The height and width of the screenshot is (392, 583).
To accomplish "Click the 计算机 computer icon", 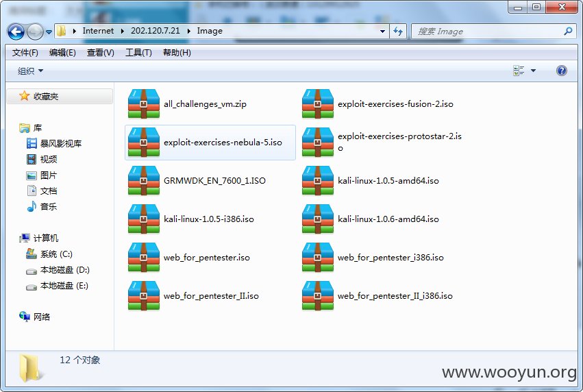I will coord(25,238).
